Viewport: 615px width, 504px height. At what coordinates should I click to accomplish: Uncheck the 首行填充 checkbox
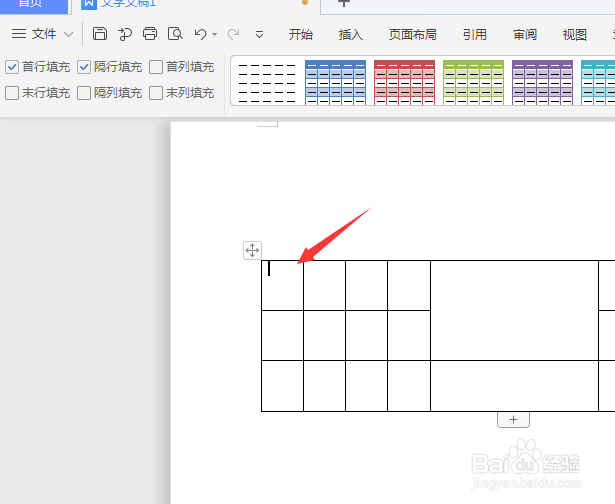pos(12,67)
